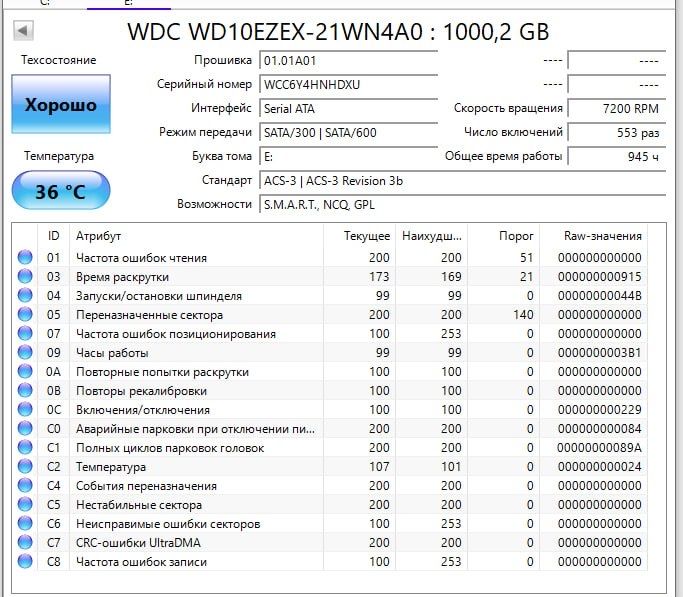Viewport: 683px width, 597px height.
Task: Click the WDC WD10EZEX-21WN4A0 drive title
Action: point(338,32)
